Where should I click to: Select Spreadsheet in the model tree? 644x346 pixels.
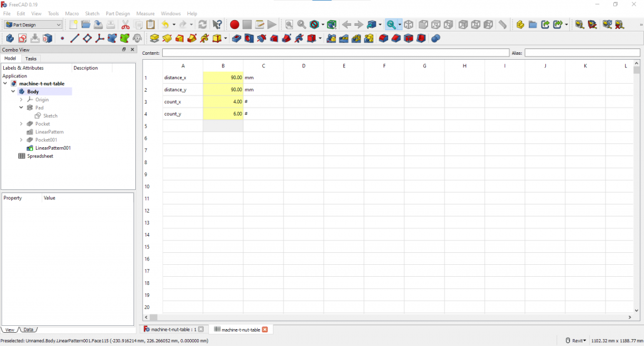coord(40,156)
